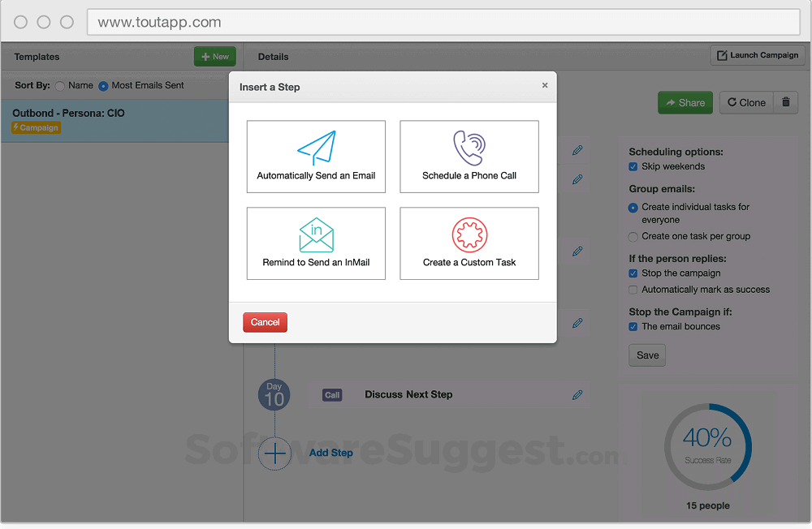Sort templates by Name
The image size is (812, 529).
[x=59, y=84]
